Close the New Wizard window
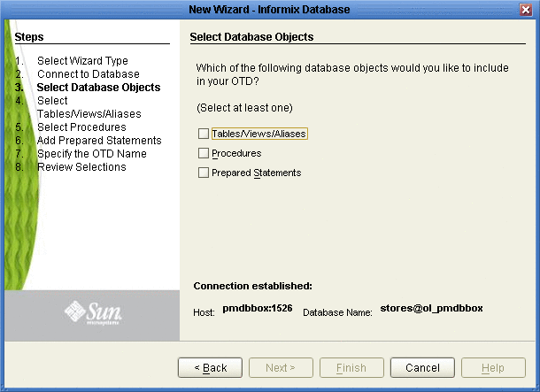The image size is (540, 392). pos(526,10)
